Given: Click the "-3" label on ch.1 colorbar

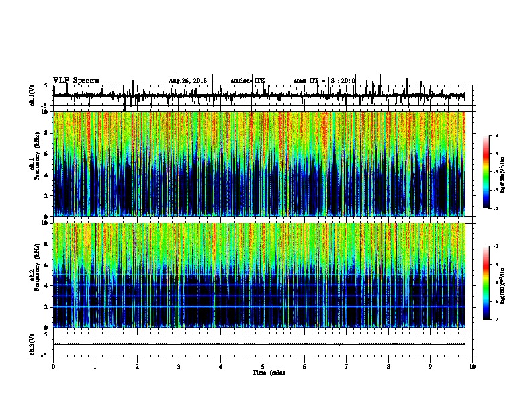Looking at the screenshot, I should tap(496, 135).
